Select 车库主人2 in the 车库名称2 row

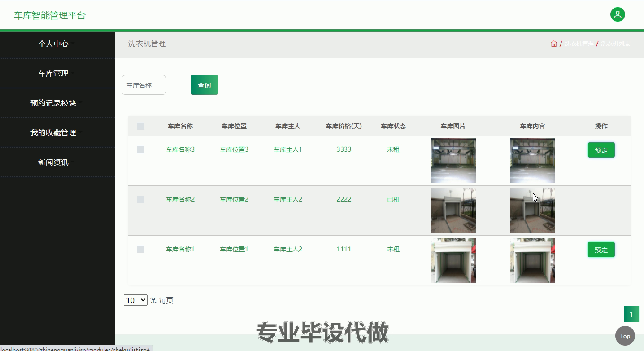point(288,199)
